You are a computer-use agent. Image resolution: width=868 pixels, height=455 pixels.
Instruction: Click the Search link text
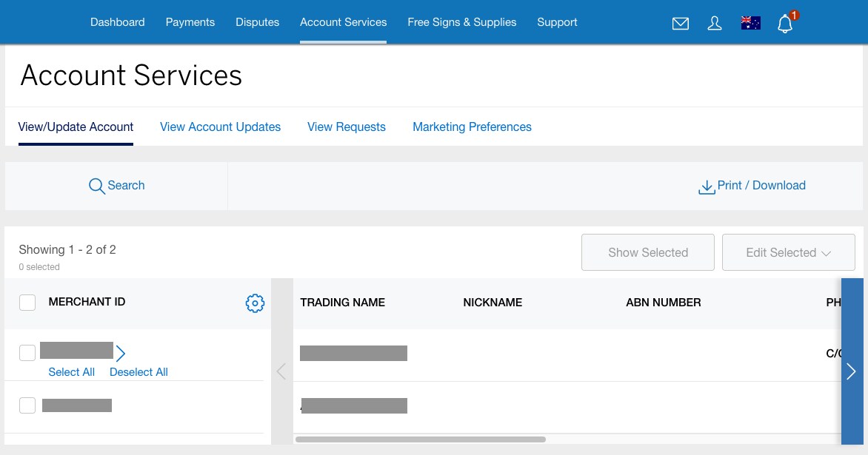point(126,185)
